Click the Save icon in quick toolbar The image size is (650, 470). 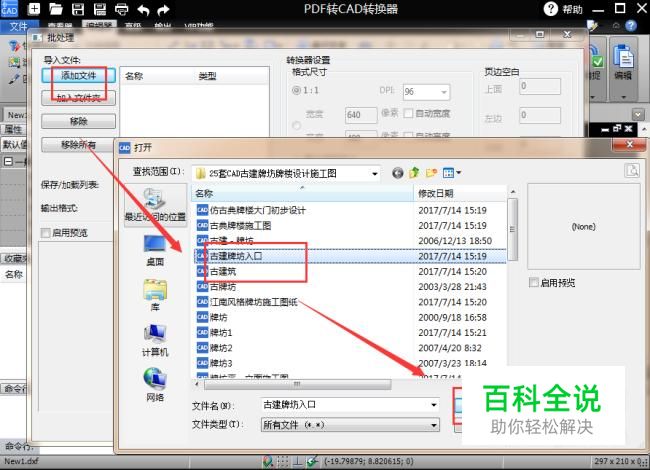coord(78,9)
